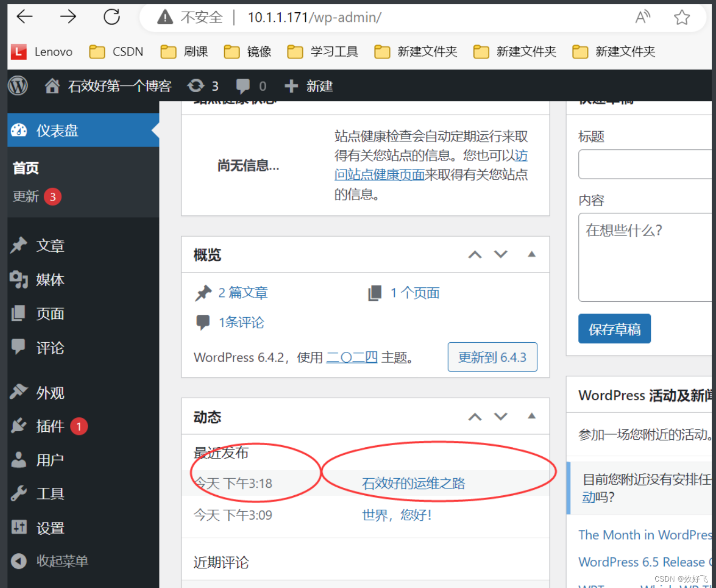The image size is (716, 588).
Task: Open the read aloud icon in address bar
Action: tap(643, 18)
